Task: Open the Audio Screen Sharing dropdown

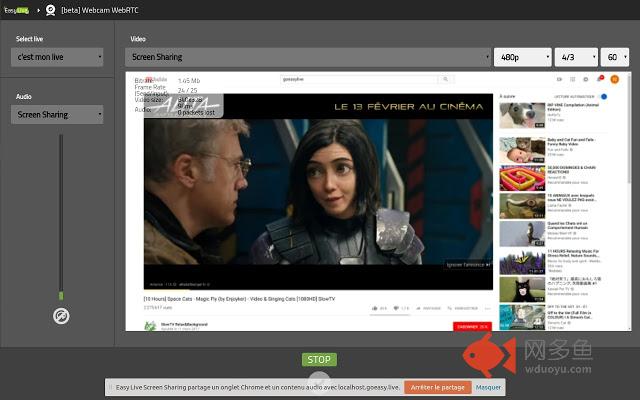Action: point(57,115)
